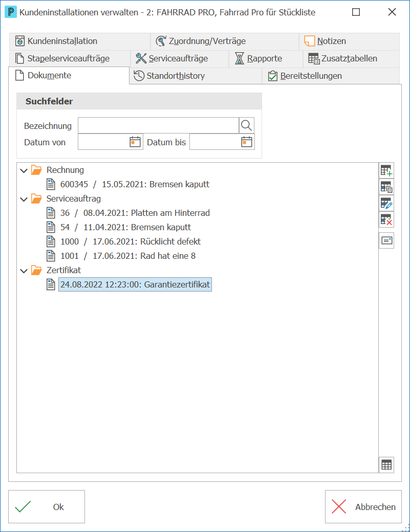Open the Rapporte tab
The image size is (410, 532).
click(x=266, y=59)
